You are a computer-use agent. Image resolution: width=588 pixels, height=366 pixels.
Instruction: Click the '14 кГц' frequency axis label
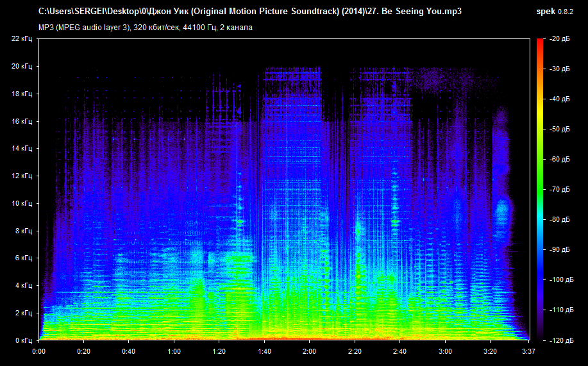click(x=22, y=149)
